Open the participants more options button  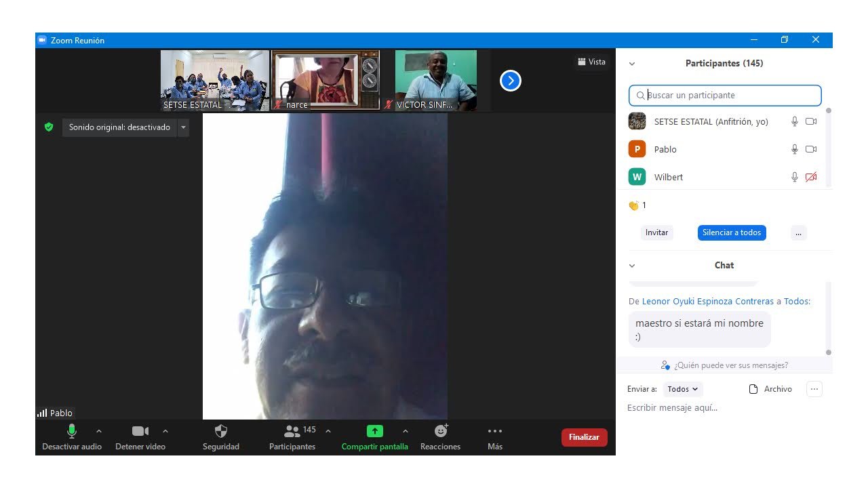pyautogui.click(x=798, y=232)
